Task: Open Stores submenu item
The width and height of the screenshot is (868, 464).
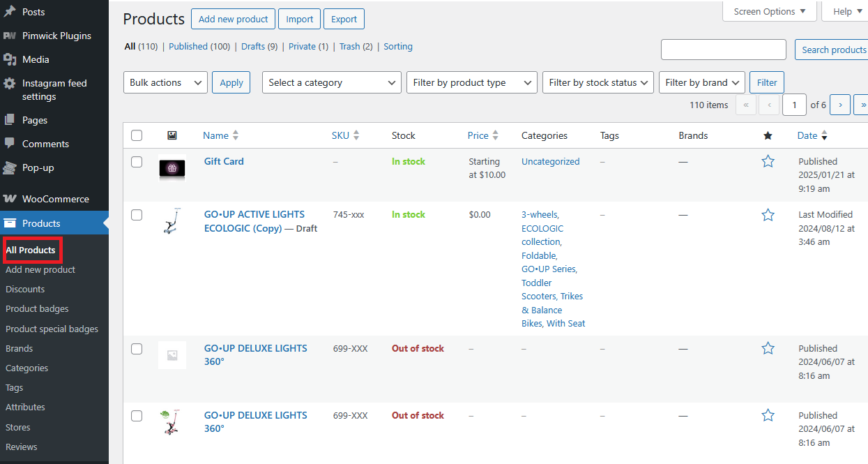Action: pos(18,427)
